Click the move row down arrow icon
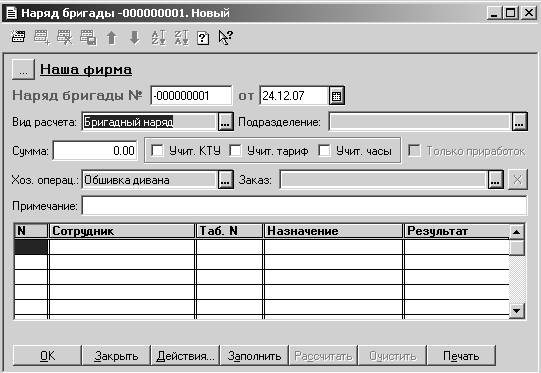The image size is (541, 373). click(135, 38)
